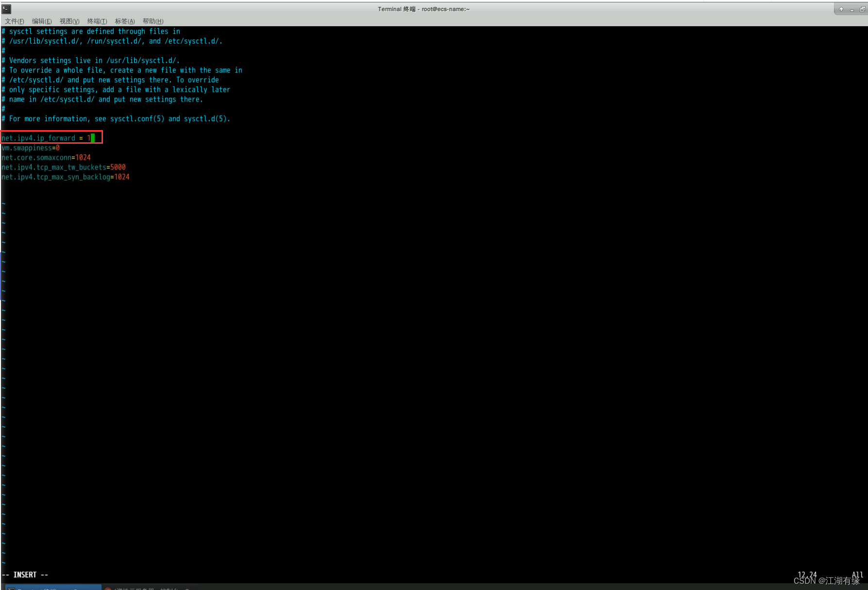Click the '/etc/sysctl.d/ and put new settings' line
868x590 pixels.
110,80
